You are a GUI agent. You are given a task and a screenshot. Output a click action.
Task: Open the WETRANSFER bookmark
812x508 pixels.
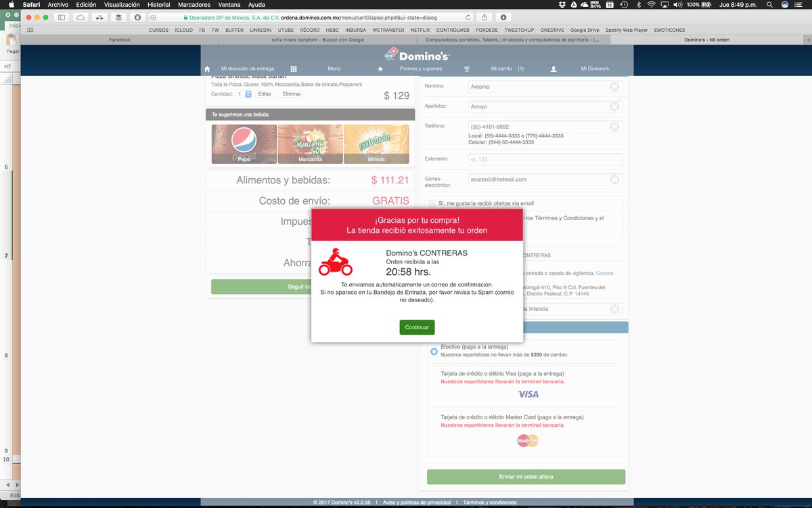tap(388, 30)
